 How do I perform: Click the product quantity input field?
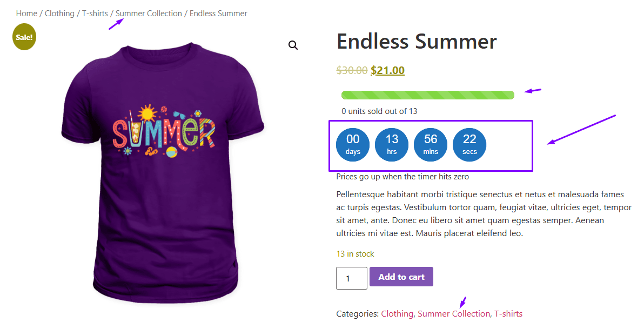pos(351,278)
